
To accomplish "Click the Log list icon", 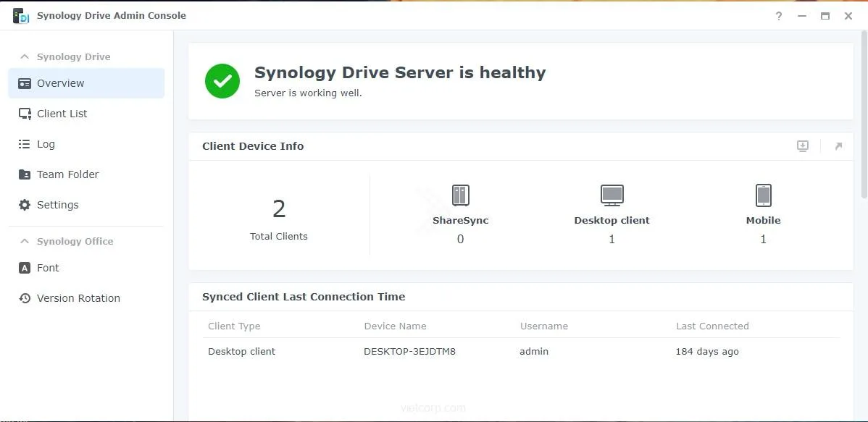I will tap(25, 144).
